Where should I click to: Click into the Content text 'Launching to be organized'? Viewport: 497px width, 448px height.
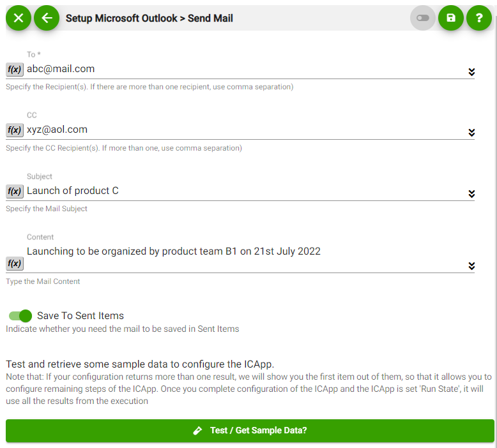246,258
